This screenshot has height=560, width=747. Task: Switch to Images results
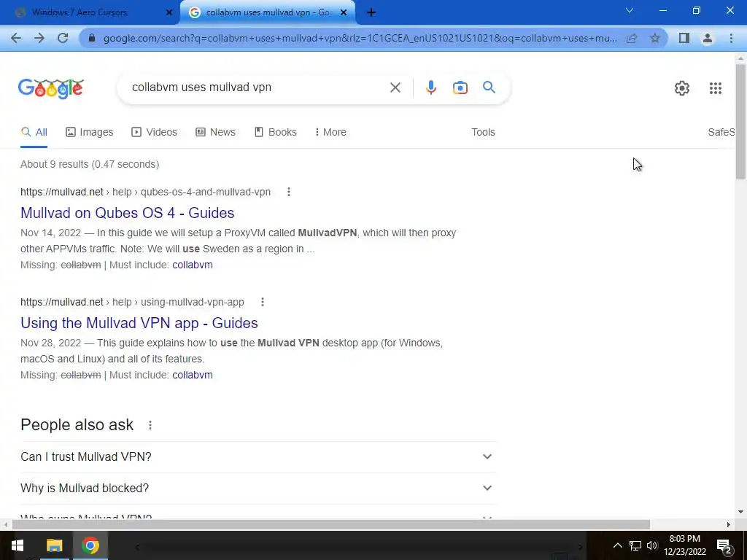[90, 133]
